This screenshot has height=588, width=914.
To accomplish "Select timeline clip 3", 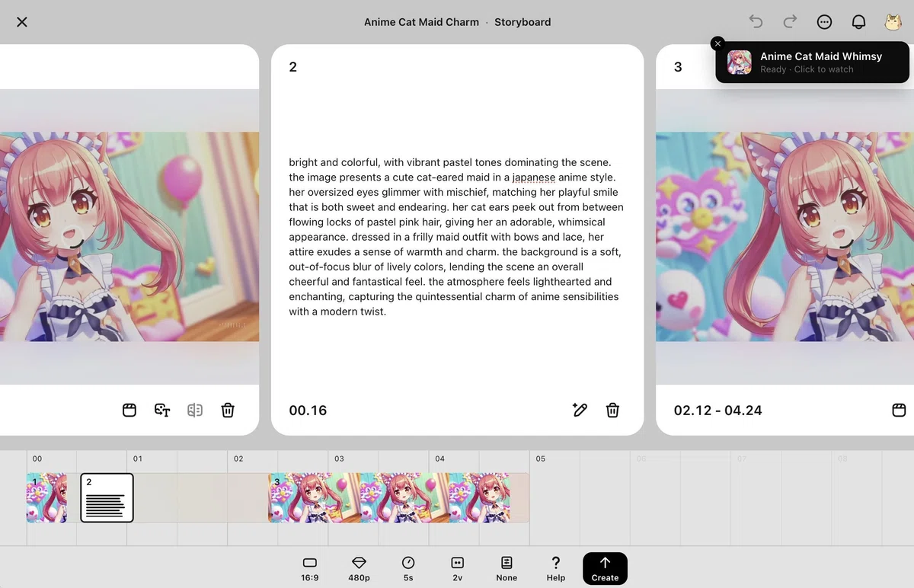I will click(398, 498).
